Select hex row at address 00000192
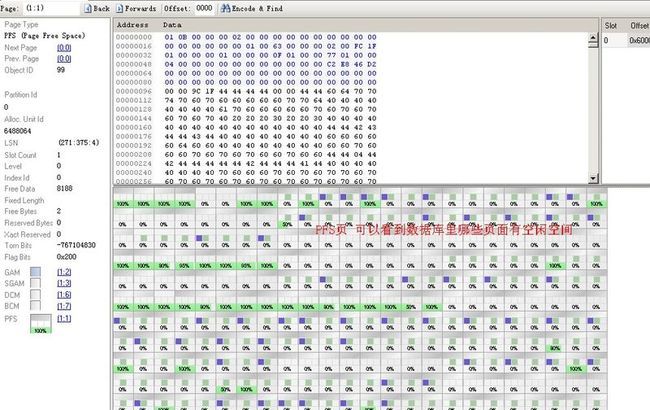The image size is (650, 410). click(x=246, y=146)
